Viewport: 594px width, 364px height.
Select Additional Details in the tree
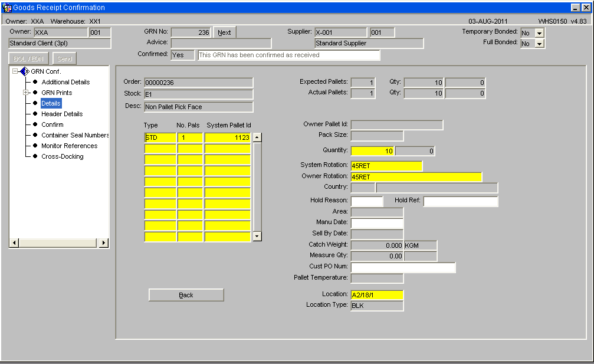pyautogui.click(x=65, y=82)
